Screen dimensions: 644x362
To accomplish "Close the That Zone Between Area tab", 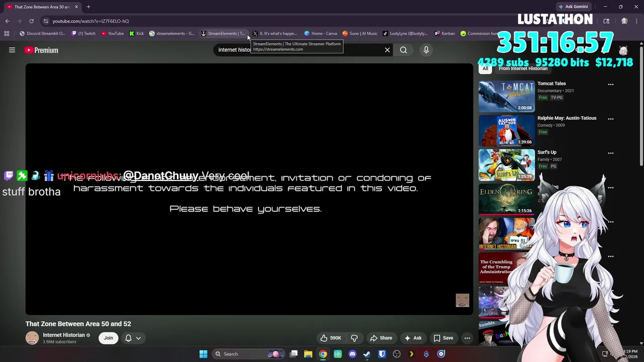I will (76, 7).
